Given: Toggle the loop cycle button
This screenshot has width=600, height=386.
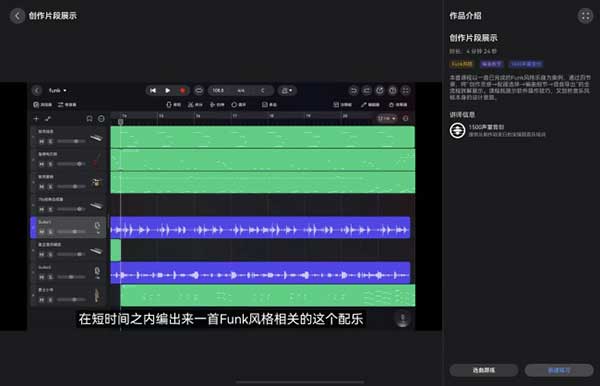Looking at the screenshot, I should tap(199, 90).
